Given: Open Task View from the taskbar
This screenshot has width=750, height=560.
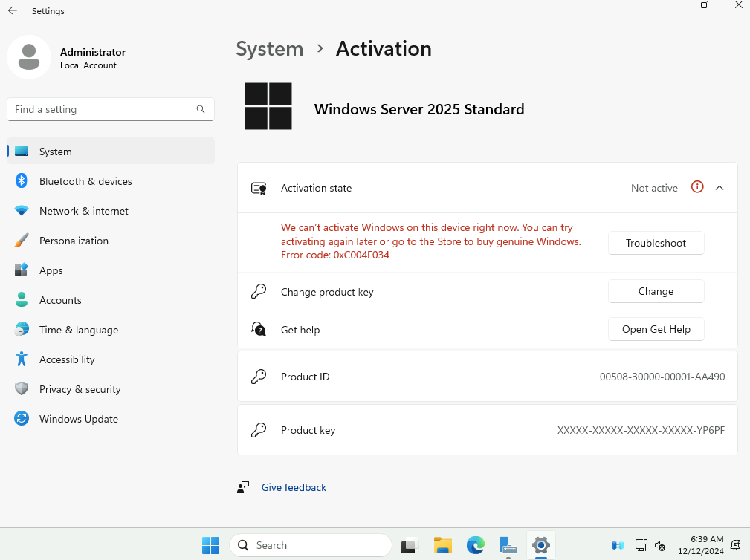Looking at the screenshot, I should coord(410,545).
